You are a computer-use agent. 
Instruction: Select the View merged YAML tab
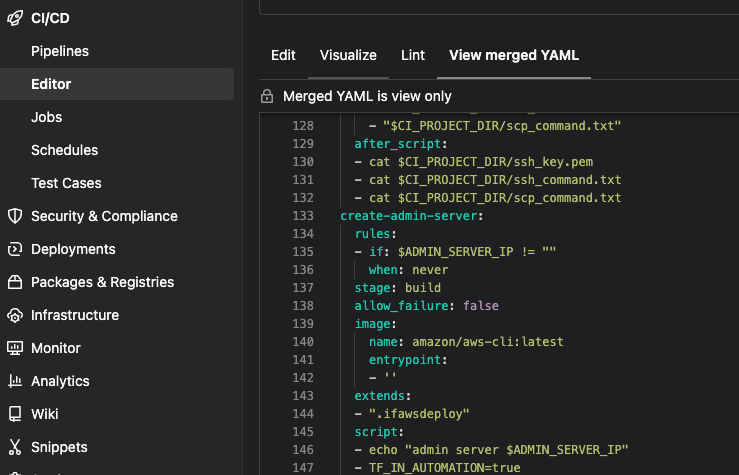[514, 55]
